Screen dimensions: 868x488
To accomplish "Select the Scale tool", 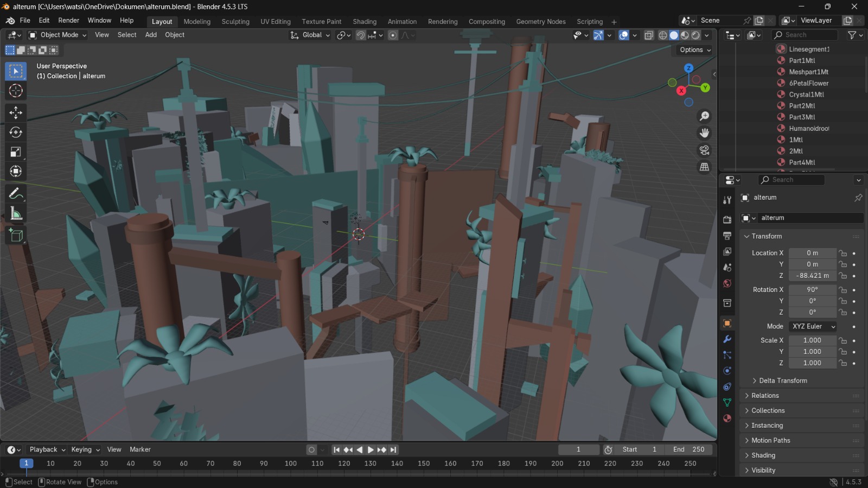I will [16, 152].
